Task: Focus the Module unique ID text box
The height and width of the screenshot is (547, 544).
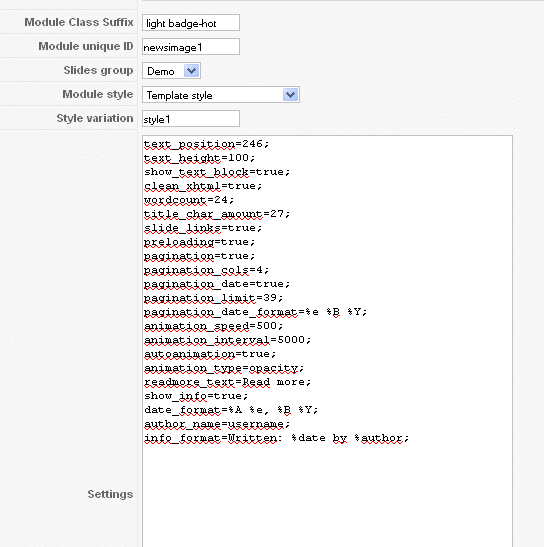Action: [191, 47]
